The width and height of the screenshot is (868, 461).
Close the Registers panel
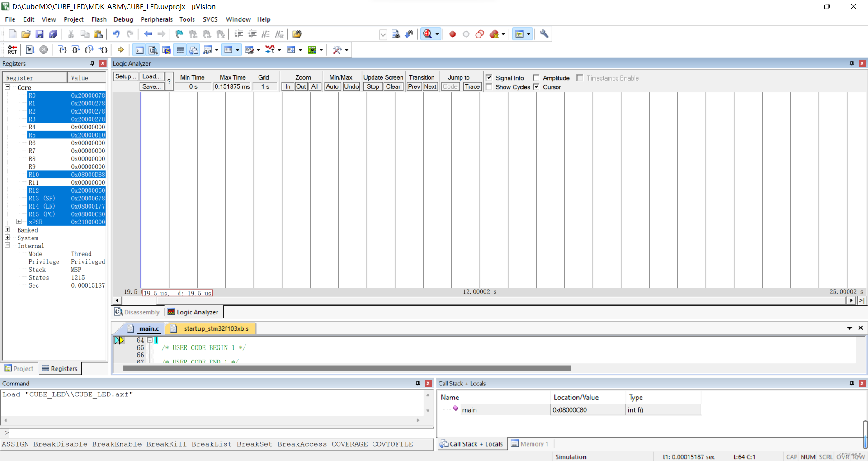coord(103,63)
